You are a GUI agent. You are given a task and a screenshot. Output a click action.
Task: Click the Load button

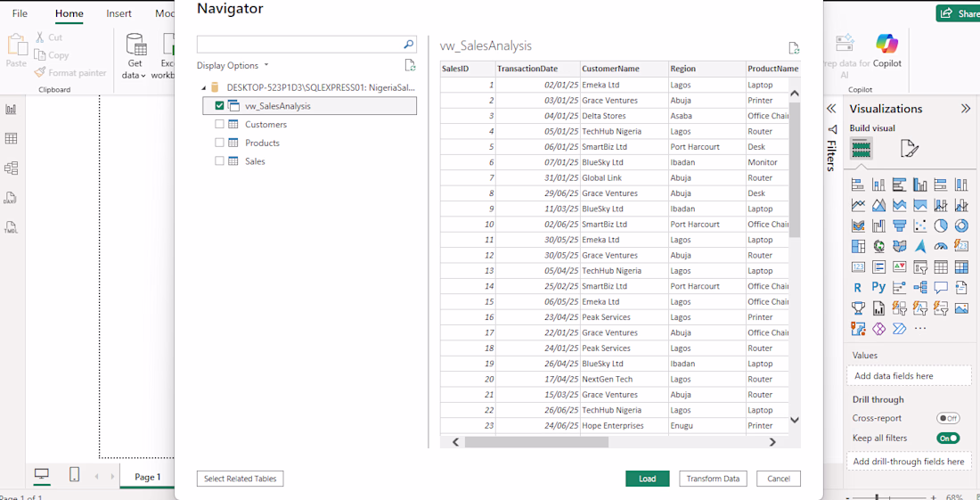[x=648, y=479]
